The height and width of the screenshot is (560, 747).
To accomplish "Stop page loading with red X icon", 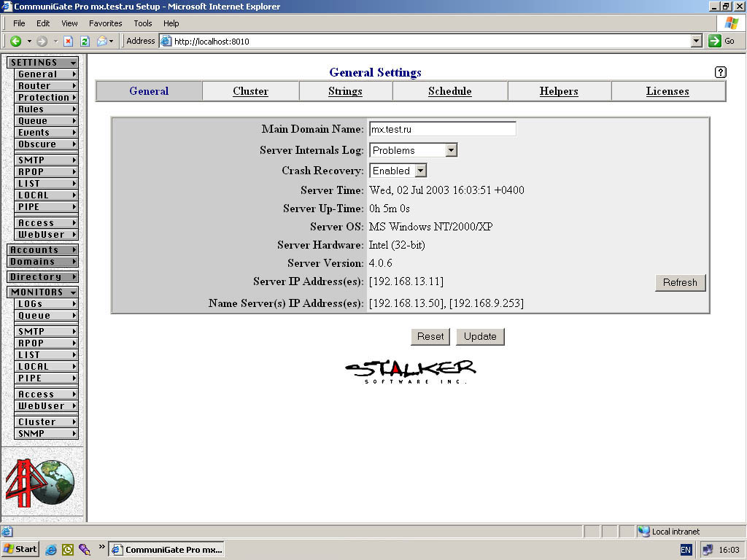I will 68,42.
